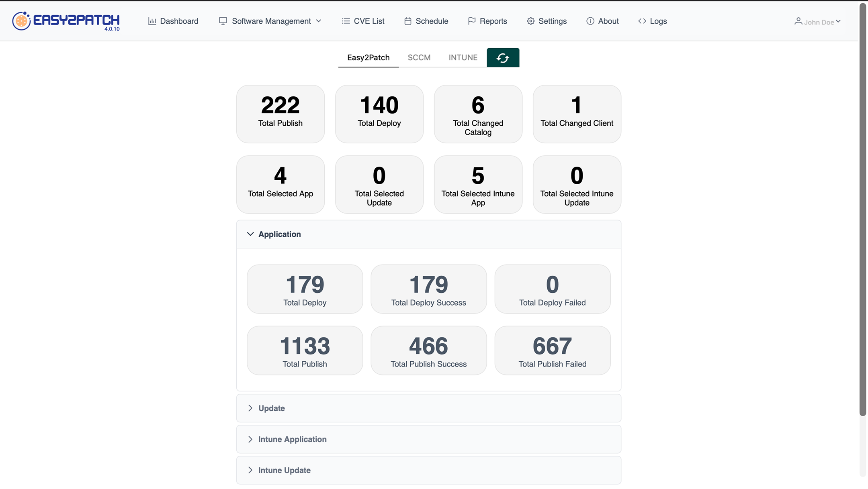Click the Total Publish Failed card

(x=553, y=350)
